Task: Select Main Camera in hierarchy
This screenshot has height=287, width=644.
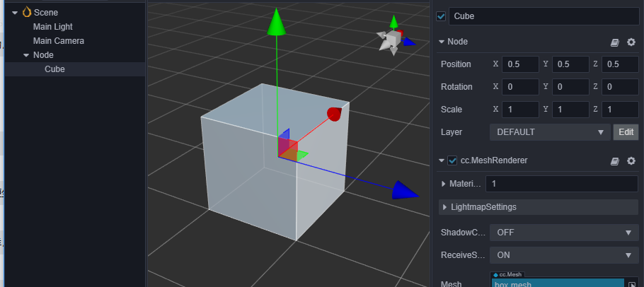Action: 58,41
